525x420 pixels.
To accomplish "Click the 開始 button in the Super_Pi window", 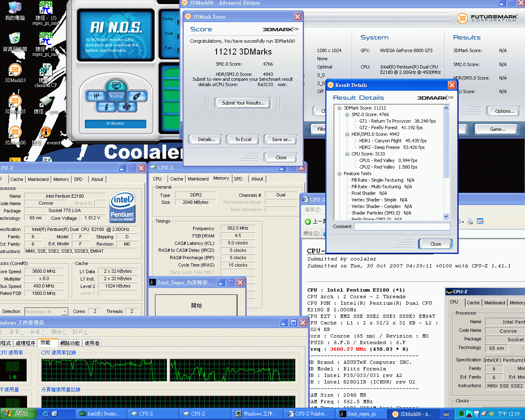I will coord(196,306).
